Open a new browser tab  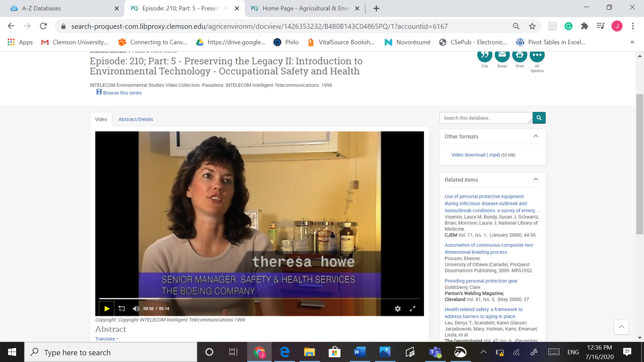(377, 9)
